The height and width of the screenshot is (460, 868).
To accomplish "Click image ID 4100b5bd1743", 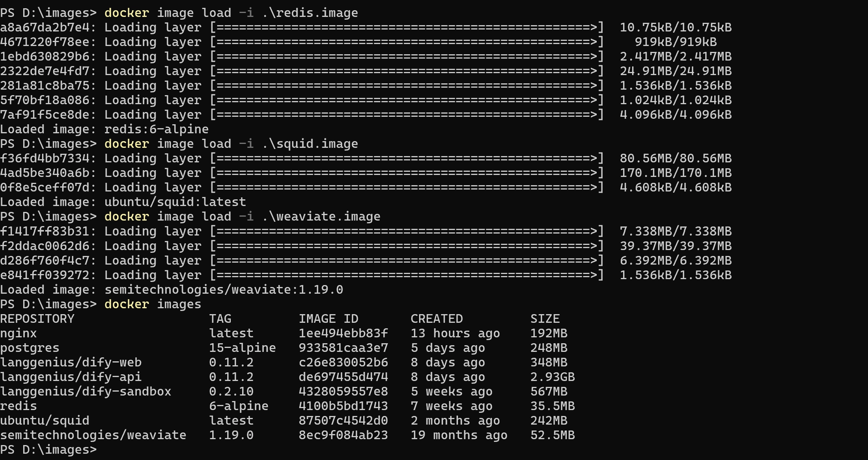I will pyautogui.click(x=343, y=406).
